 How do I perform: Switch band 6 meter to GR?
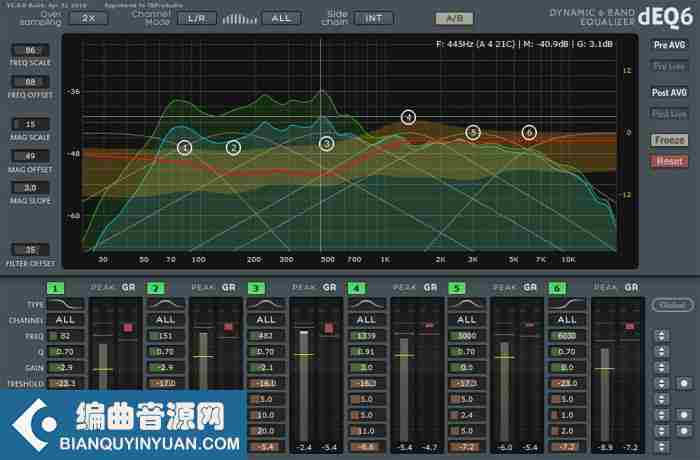point(631,288)
